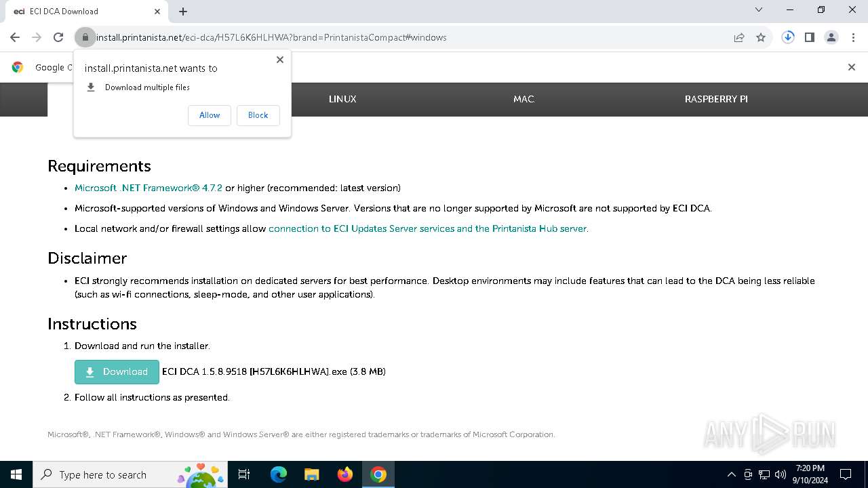Click the Requirements heading
Viewport: 868px width, 488px height.
pos(99,166)
